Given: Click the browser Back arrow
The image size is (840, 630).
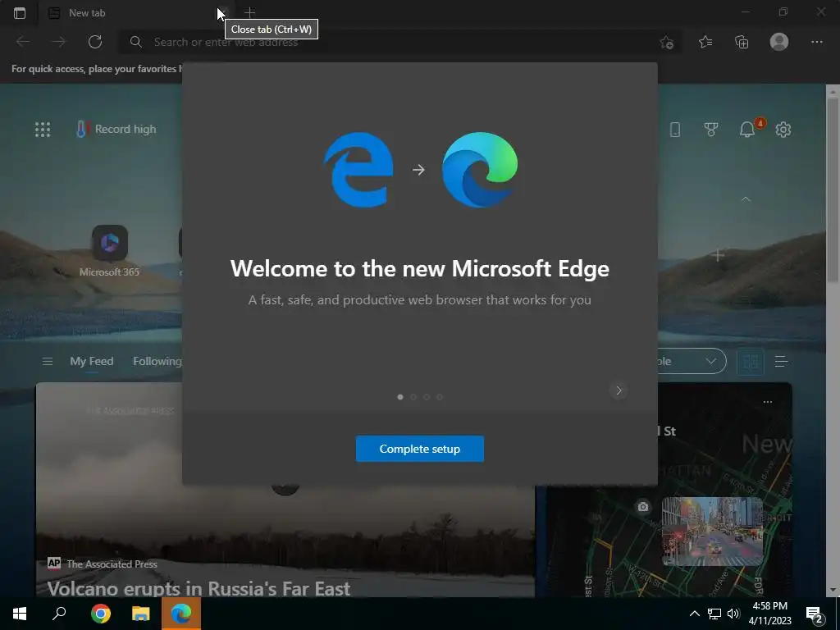Looking at the screenshot, I should click(x=22, y=42).
